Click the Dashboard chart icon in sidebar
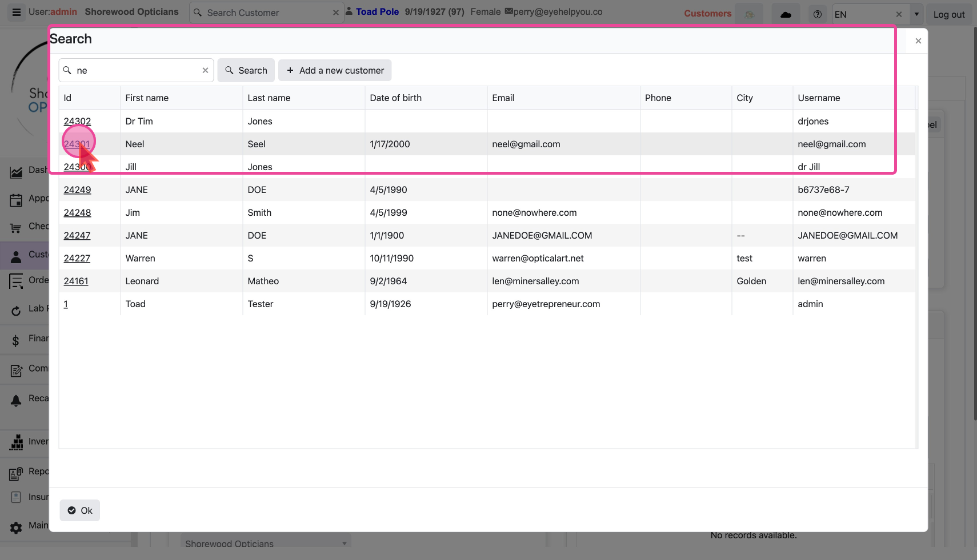977x560 pixels. 16,171
